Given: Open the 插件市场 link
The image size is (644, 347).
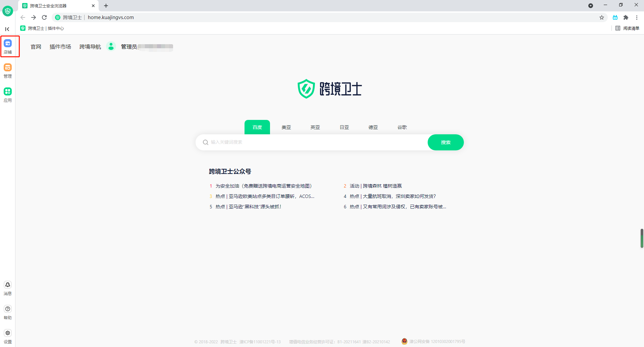Looking at the screenshot, I should pyautogui.click(x=60, y=47).
